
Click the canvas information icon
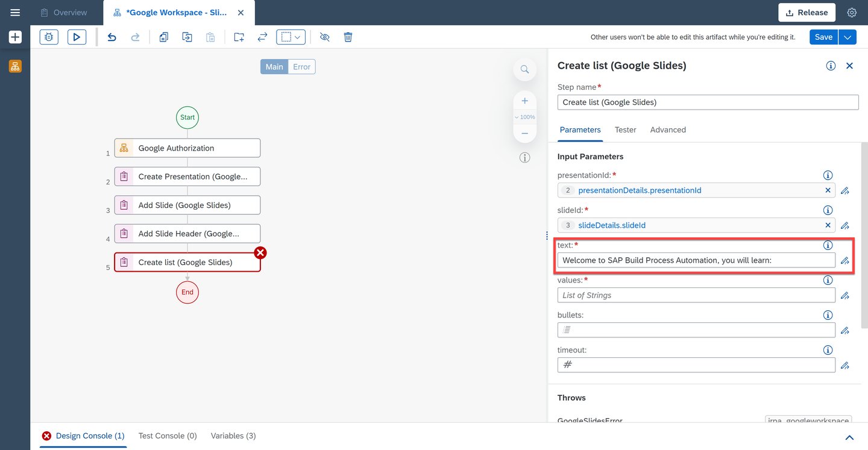tap(525, 158)
